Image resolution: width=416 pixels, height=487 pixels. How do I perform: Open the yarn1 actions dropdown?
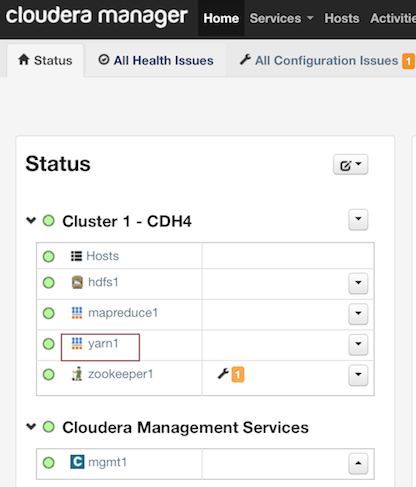click(358, 345)
